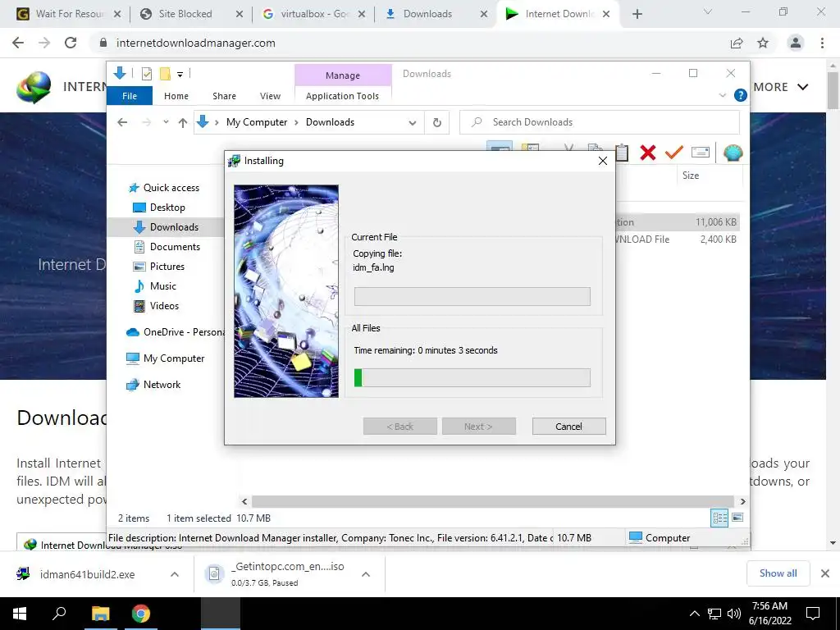Bookmark this page with the star icon
Screen dimensions: 840x630
coord(763,43)
